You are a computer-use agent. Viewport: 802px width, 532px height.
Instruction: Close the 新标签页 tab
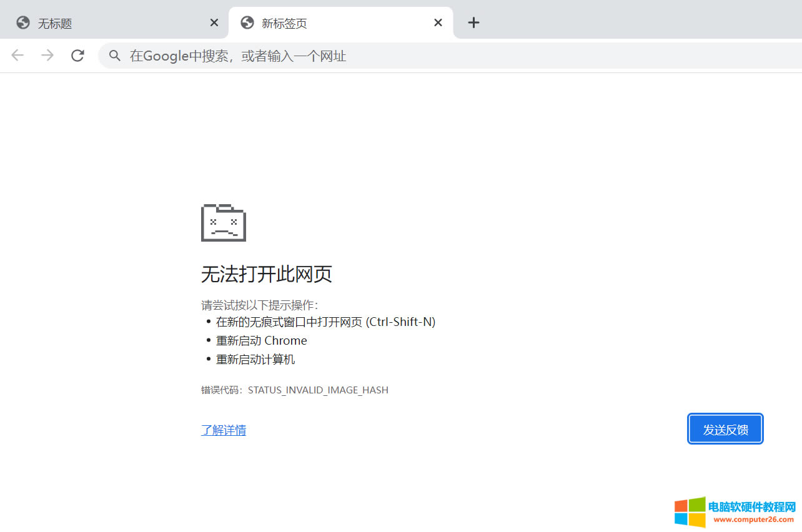pyautogui.click(x=438, y=22)
